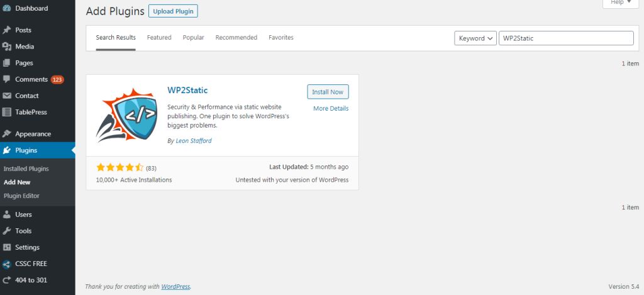Open the Plugin Editor submenu item
Image resolution: width=644 pixels, height=295 pixels.
point(22,196)
